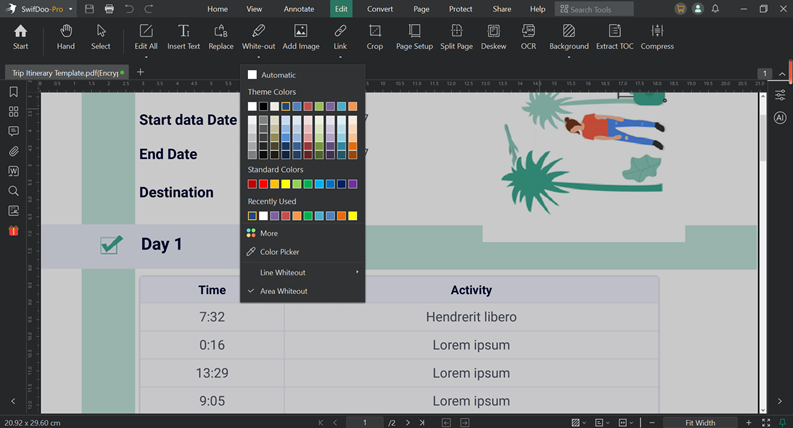The image size is (793, 428).
Task: Open the attachments paperclip sidebar icon
Action: point(13,151)
